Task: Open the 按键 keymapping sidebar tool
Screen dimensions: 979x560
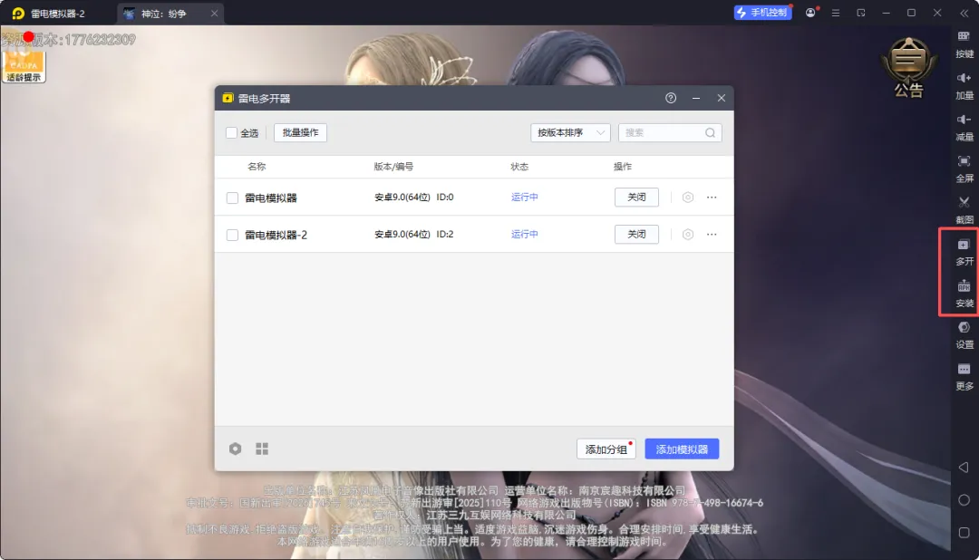Action: 964,43
